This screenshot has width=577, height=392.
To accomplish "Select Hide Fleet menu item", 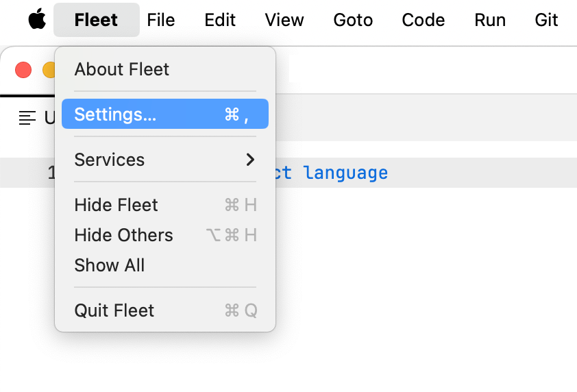I will (116, 205).
